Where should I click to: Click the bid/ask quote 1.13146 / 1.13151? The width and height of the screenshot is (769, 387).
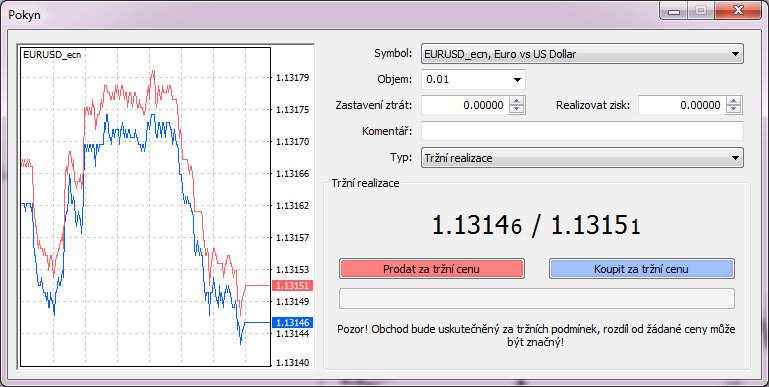click(536, 226)
